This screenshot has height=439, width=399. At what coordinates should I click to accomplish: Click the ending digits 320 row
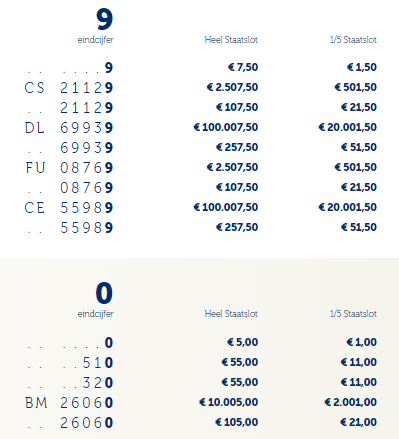70,383
